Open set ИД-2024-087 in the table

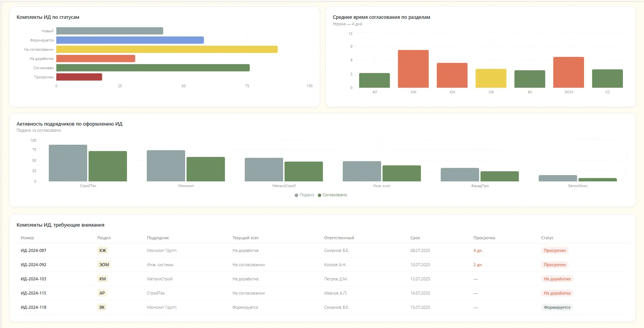click(x=33, y=250)
